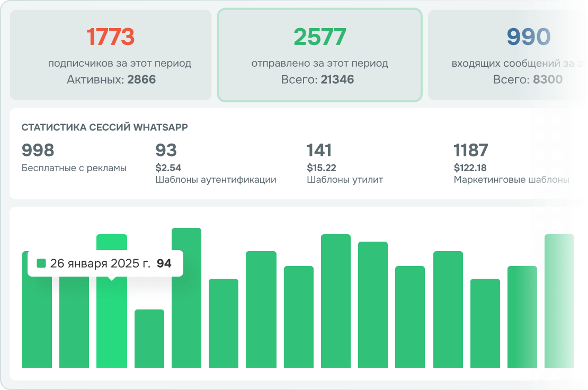Screen dimensions: 588x390
Task: Click the Всего: 21346 label
Action: pyautogui.click(x=317, y=79)
